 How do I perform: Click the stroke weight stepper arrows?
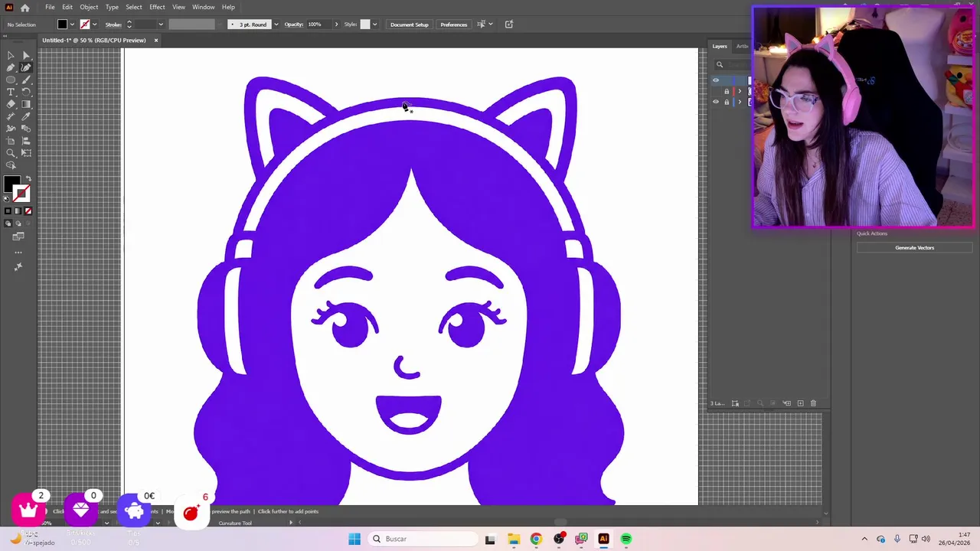[x=129, y=24]
